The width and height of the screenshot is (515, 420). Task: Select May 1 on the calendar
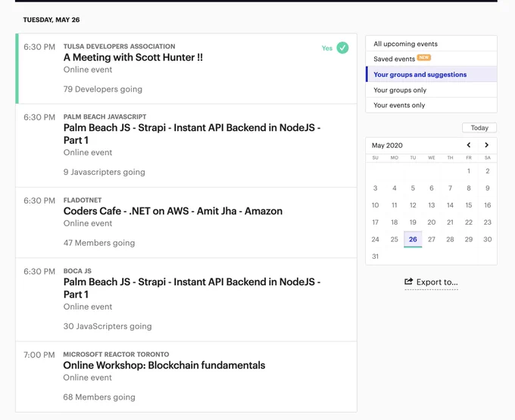pyautogui.click(x=469, y=171)
